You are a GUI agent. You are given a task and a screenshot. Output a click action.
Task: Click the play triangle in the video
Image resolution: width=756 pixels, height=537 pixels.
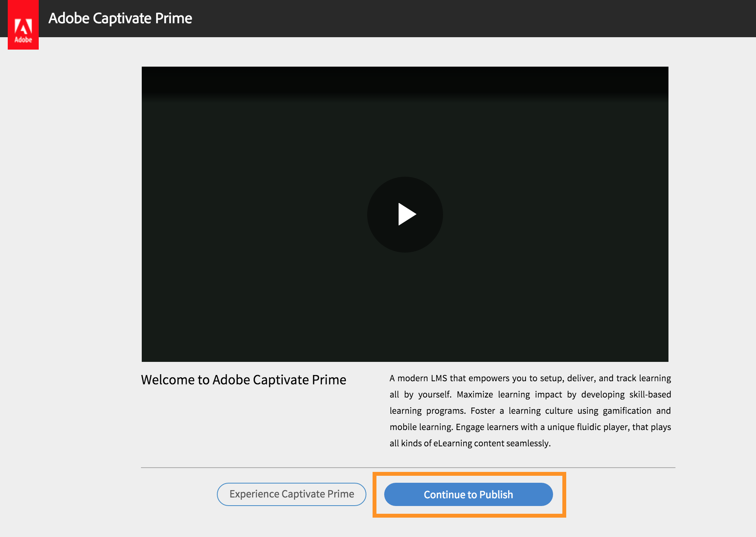tap(407, 214)
